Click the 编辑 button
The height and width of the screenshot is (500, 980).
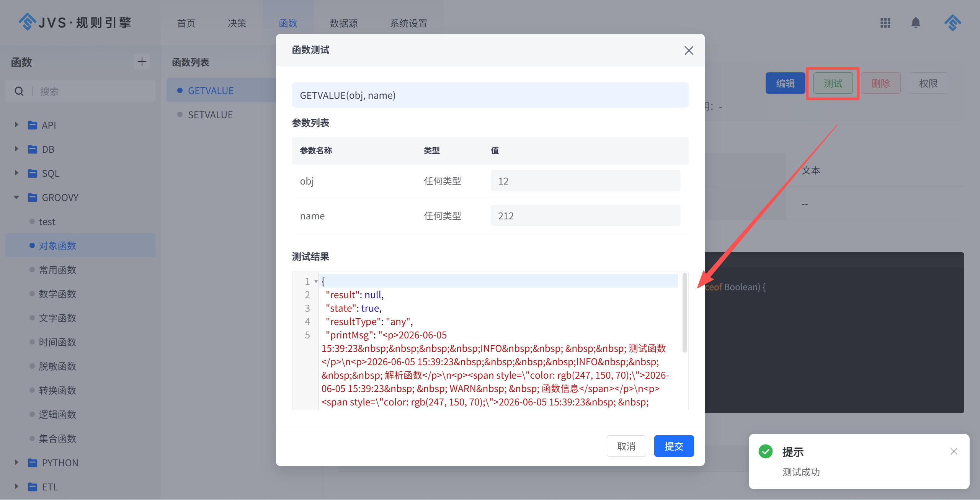coord(785,83)
